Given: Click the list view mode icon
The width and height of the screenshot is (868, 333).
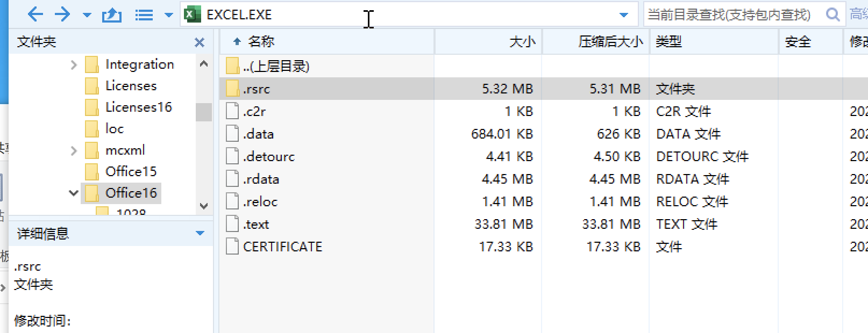Looking at the screenshot, I should (x=144, y=15).
